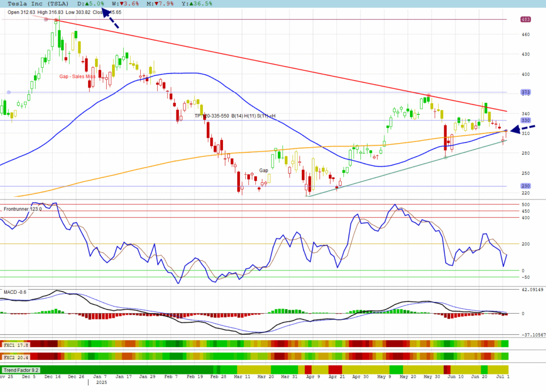Screen dimensions: 546x392
Task: Select the Frontrunner 123.0 indicator label
Action: (22, 209)
